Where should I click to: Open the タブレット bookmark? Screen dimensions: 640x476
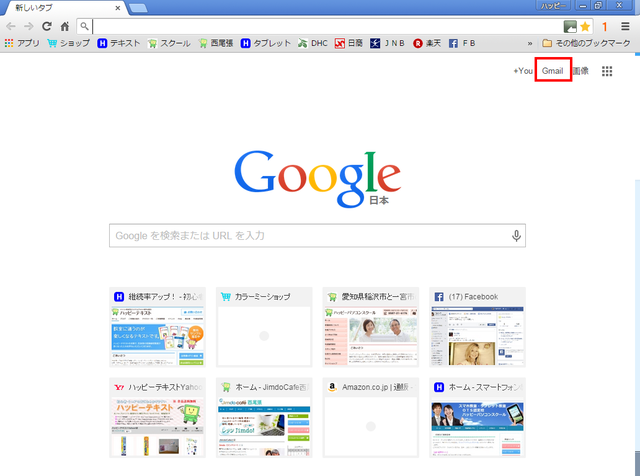pos(266,43)
